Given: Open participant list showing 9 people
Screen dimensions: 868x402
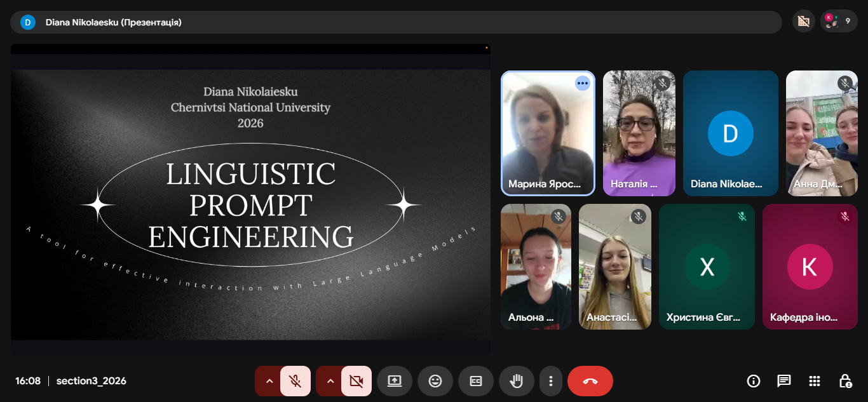Looking at the screenshot, I should (839, 21).
